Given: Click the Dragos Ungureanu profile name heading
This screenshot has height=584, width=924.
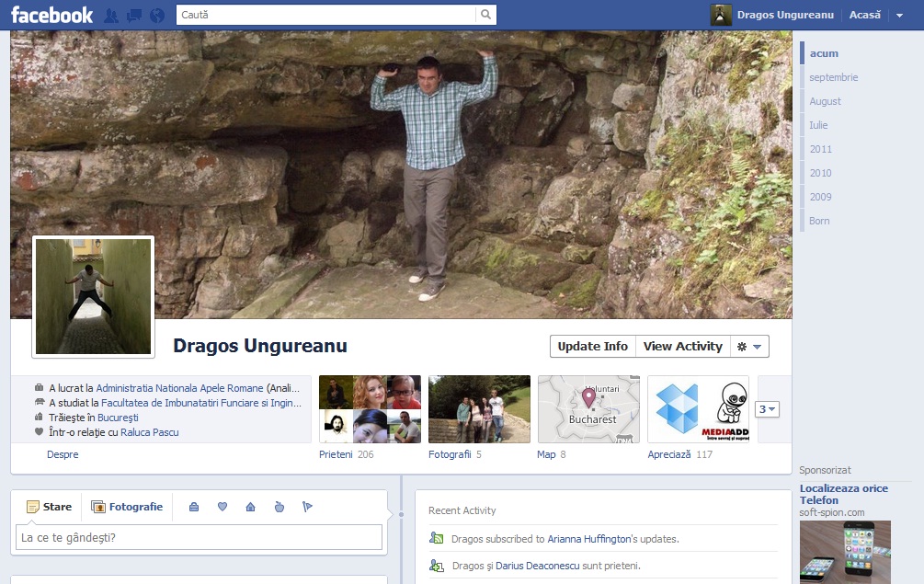Looking at the screenshot, I should (260, 346).
